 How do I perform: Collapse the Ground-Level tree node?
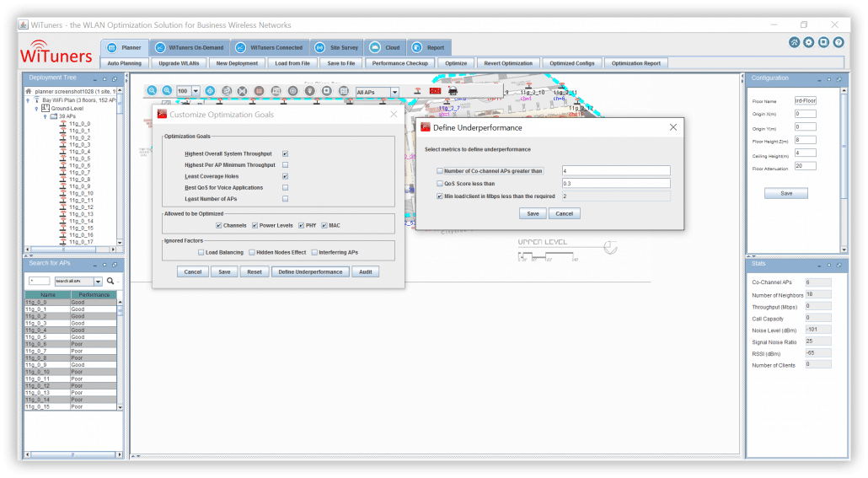point(36,109)
